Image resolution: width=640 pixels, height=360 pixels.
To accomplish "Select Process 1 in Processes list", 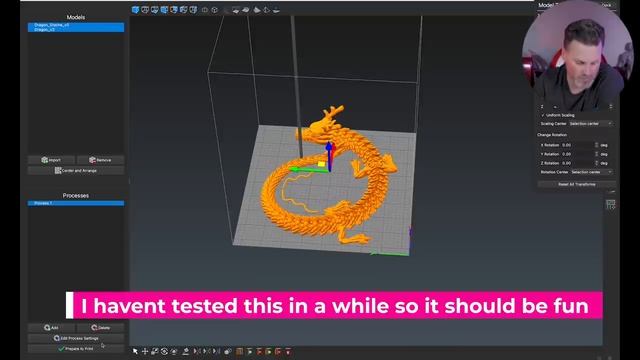I will click(76, 203).
